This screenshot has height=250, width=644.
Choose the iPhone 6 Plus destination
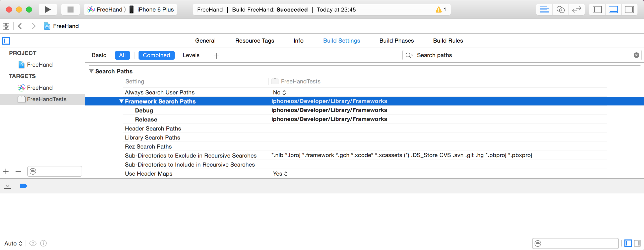[152, 10]
